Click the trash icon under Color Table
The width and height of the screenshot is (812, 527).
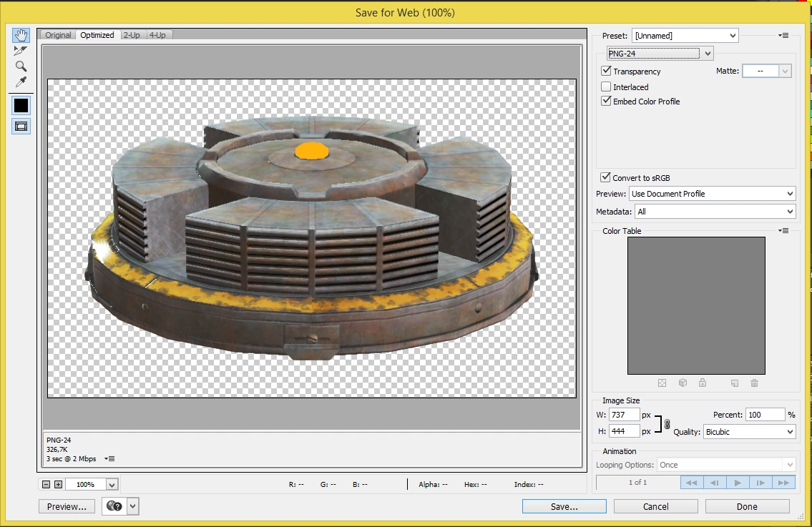pyautogui.click(x=754, y=383)
